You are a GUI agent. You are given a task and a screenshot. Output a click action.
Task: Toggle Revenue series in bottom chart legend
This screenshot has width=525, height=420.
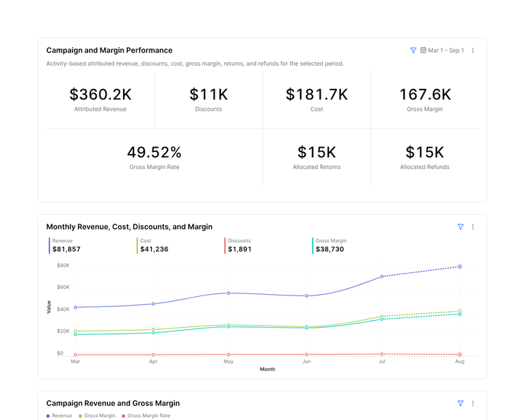[x=59, y=416]
